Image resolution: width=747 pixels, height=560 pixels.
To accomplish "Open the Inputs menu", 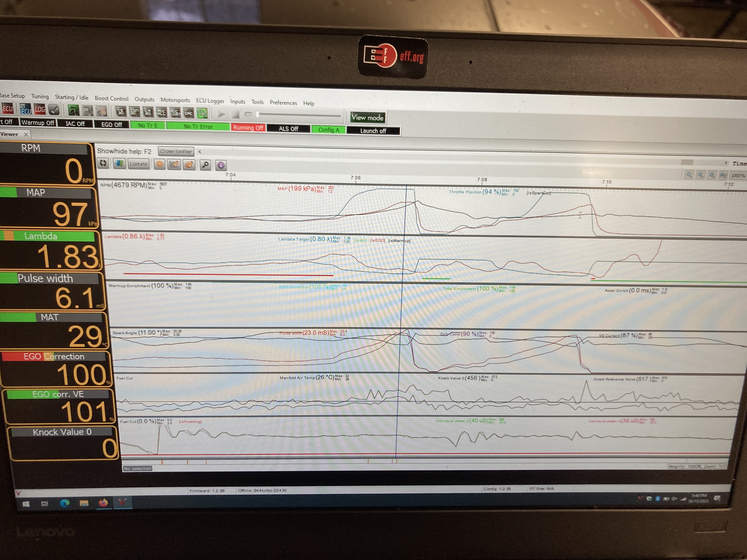I will click(x=238, y=102).
